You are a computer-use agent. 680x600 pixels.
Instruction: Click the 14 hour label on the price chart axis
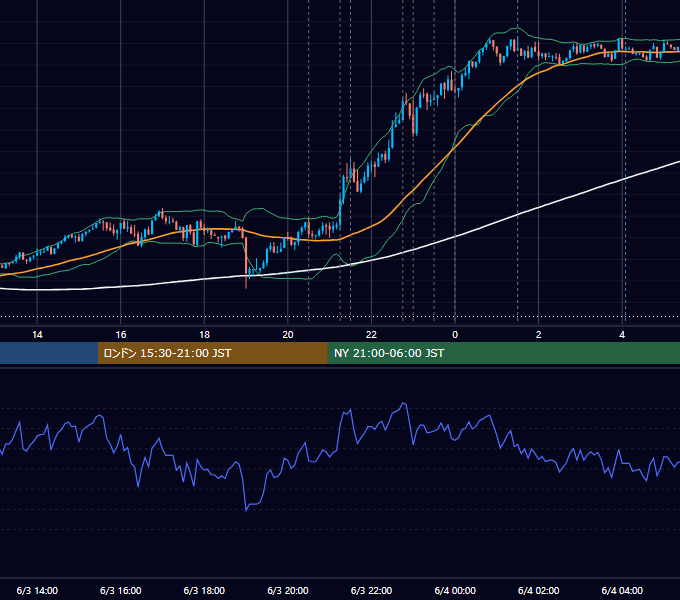[x=37, y=335]
